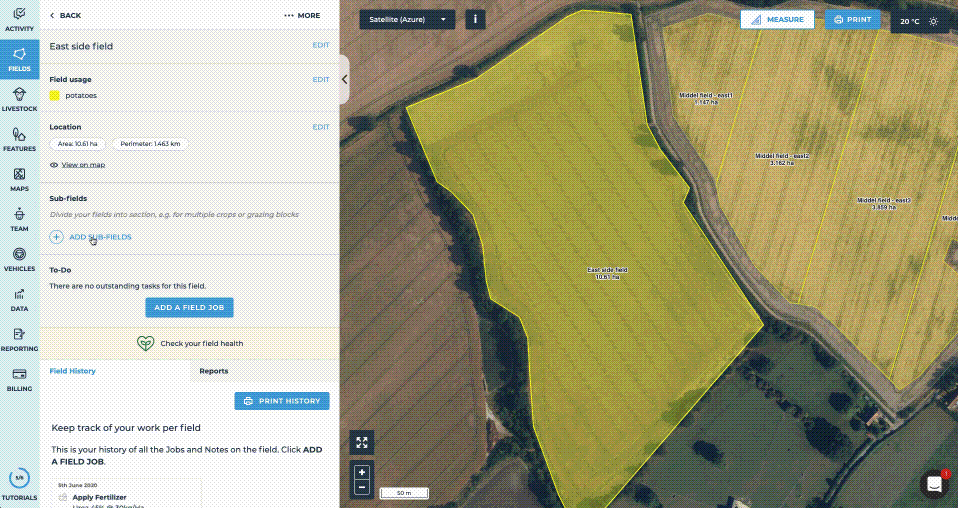The width and height of the screenshot is (958, 508).
Task: Open the Satellite (Azure) map layer dropdown
Action: pos(407,20)
